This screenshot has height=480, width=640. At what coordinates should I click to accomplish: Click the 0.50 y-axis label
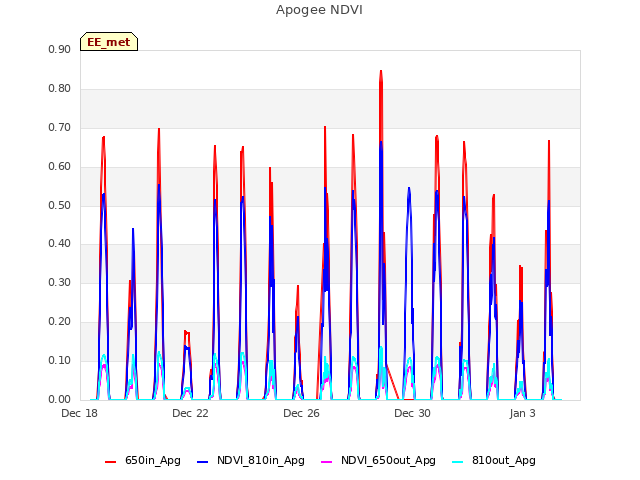click(x=60, y=205)
